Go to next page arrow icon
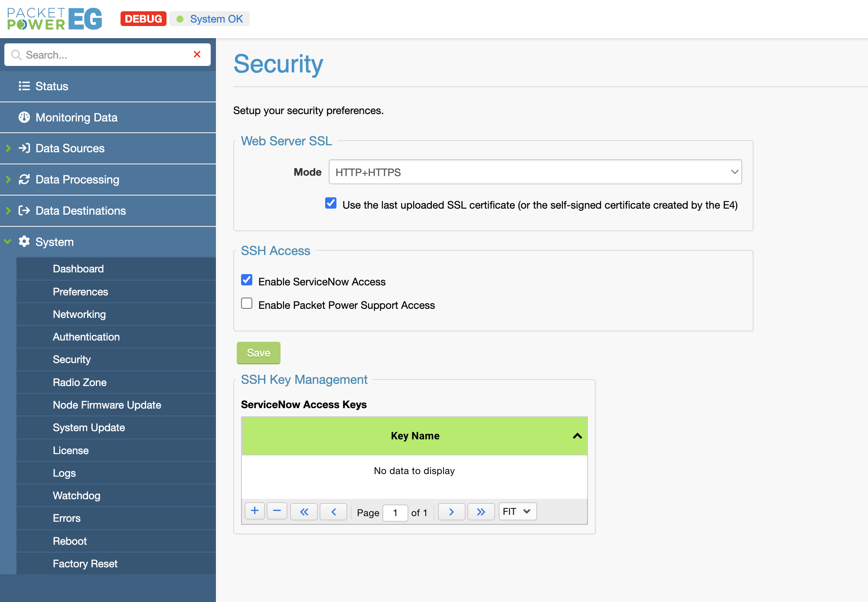Image resolution: width=868 pixels, height=602 pixels. click(451, 512)
